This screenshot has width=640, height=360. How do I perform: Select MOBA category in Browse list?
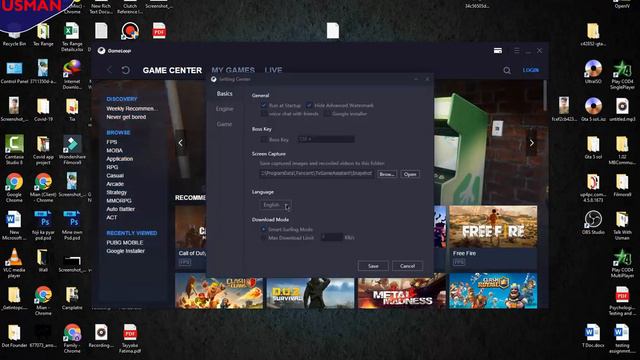pyautogui.click(x=114, y=151)
